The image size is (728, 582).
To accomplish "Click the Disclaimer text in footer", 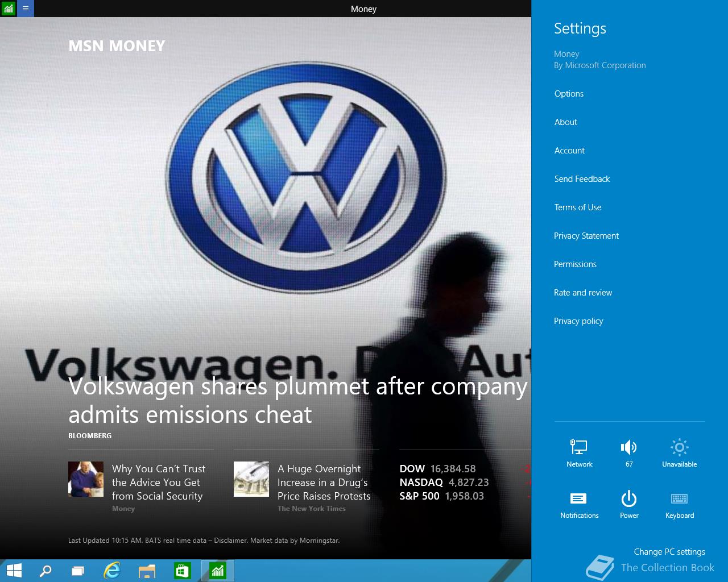I will [x=231, y=541].
